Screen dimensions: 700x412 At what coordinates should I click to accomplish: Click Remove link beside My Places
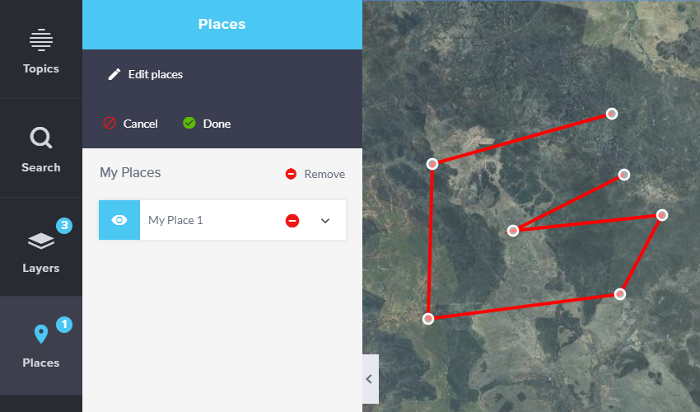pos(324,174)
